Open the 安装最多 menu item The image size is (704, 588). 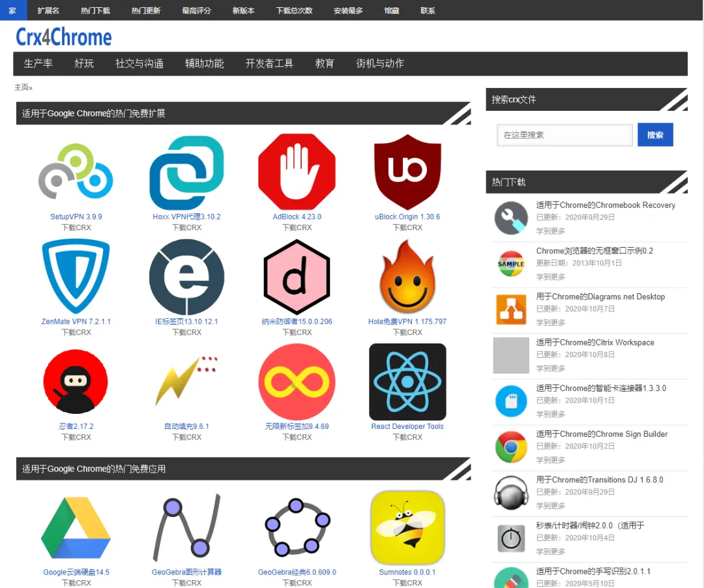pos(348,10)
